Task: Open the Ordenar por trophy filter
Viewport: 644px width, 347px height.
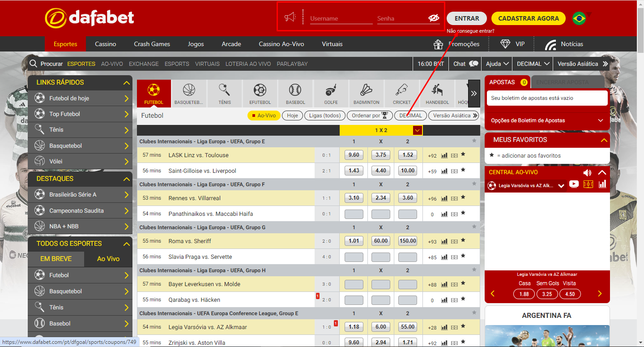Action: coord(370,116)
